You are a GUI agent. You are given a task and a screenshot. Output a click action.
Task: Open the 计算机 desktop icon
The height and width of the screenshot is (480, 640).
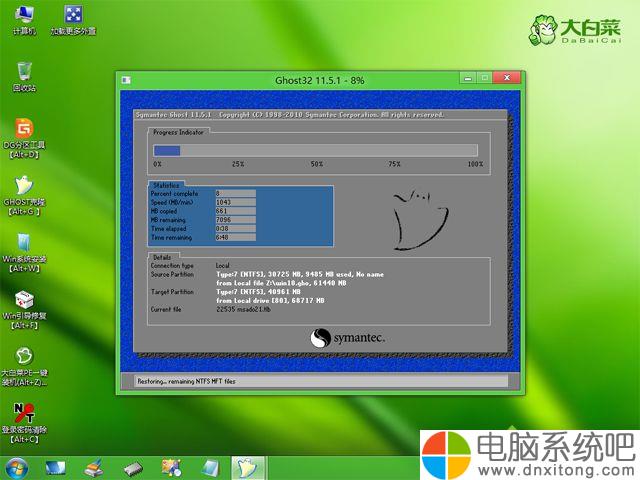click(24, 20)
